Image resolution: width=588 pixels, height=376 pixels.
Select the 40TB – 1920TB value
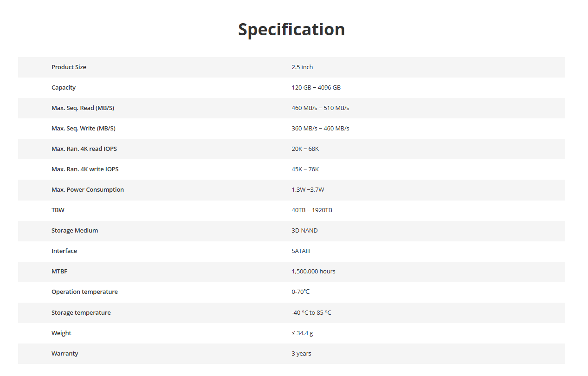[312, 210]
